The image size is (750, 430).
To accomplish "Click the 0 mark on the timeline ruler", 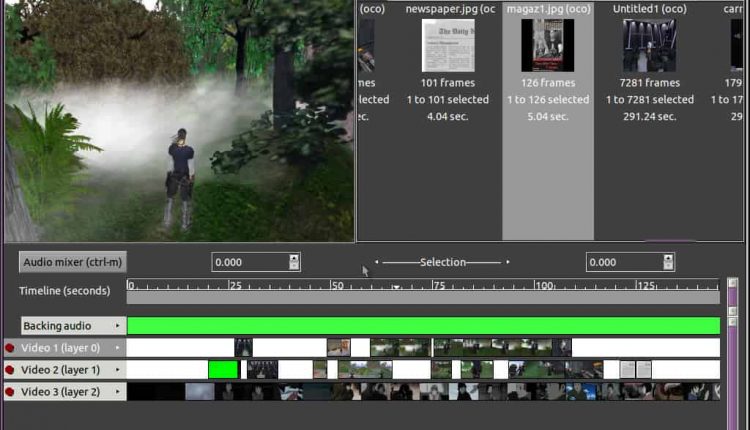I will (131, 286).
